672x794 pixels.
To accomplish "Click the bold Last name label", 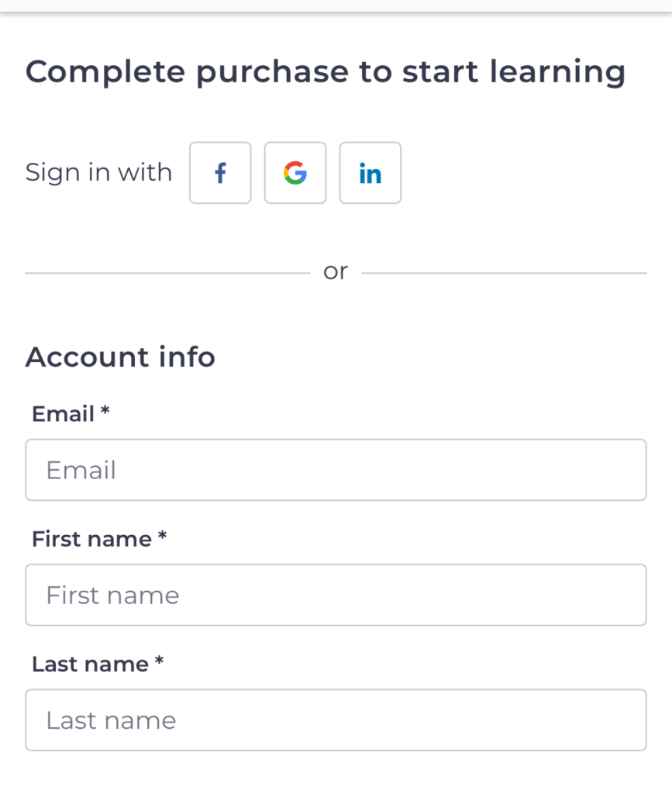I will pyautogui.click(x=90, y=665).
